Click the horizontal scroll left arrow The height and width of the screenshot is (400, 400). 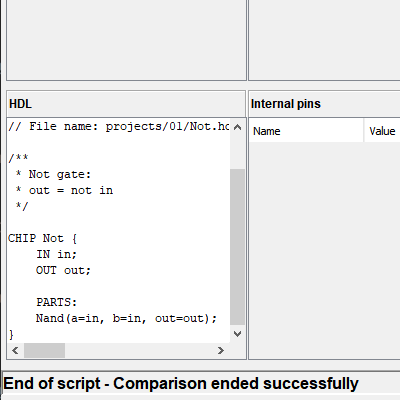tap(15, 350)
